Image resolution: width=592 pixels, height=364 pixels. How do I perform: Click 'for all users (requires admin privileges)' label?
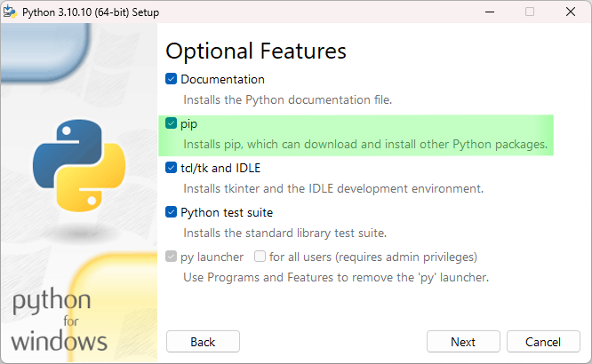373,257
